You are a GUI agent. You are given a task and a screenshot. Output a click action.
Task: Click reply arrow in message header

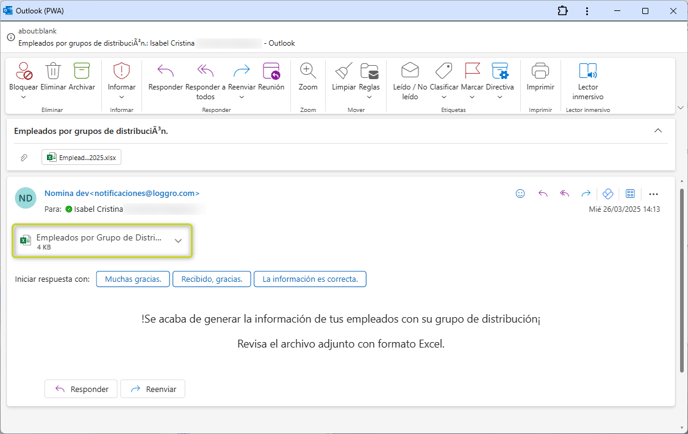(x=543, y=194)
